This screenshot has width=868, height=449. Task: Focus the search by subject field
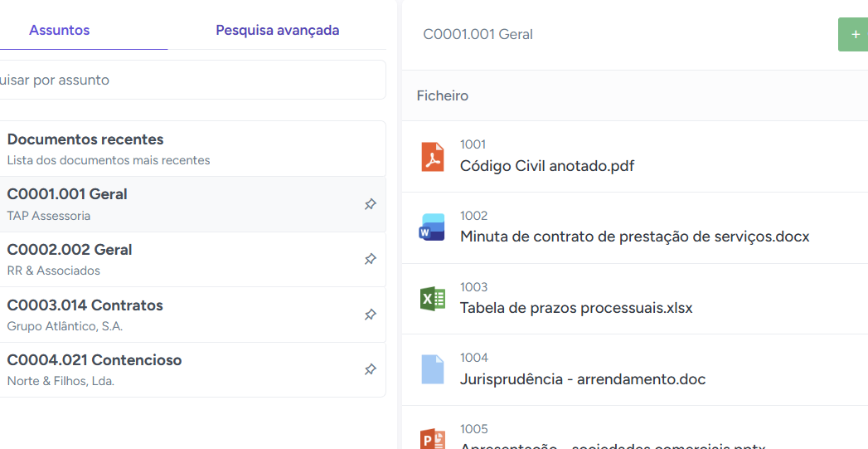point(191,80)
